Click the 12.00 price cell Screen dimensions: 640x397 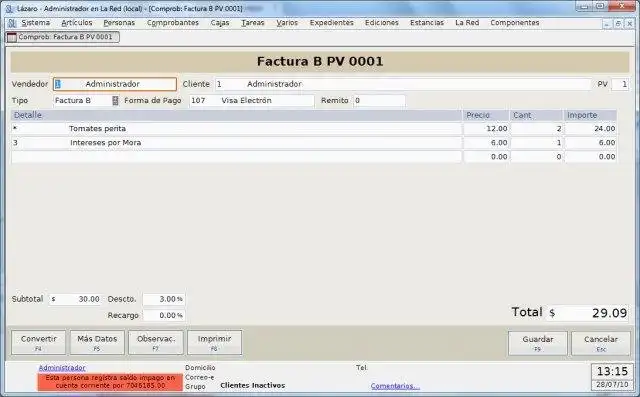(486, 129)
